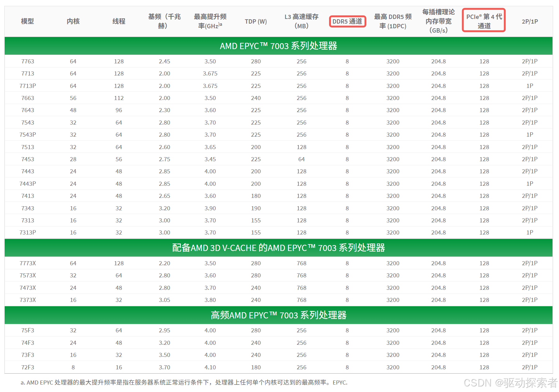Click model 7773X cell
This screenshot has width=559, height=392.
tap(27, 263)
